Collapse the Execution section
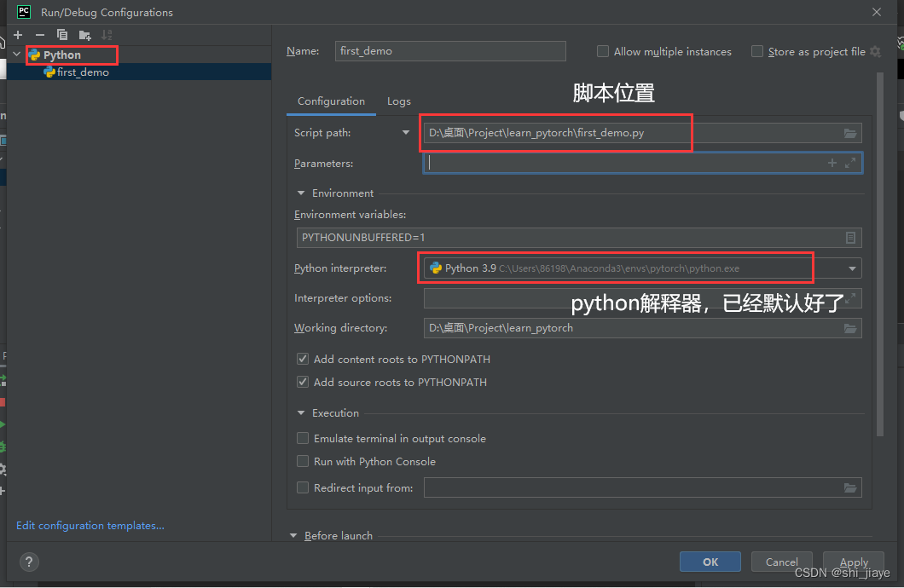Viewport: 904px width, 588px height. click(301, 413)
